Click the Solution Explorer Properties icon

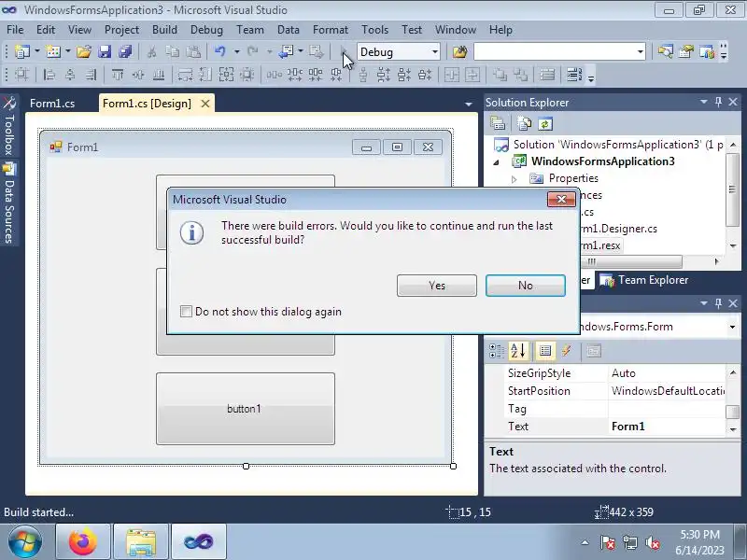[x=498, y=124]
